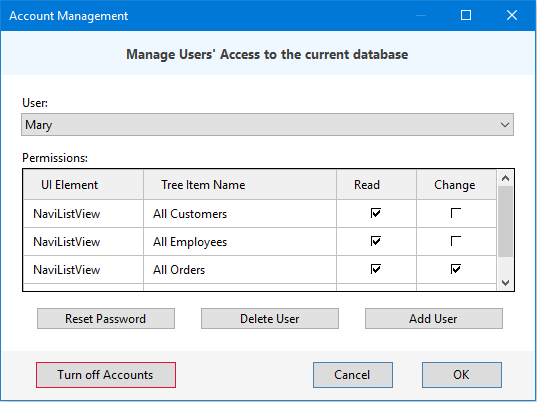Click the permissions list scroll-down arrow

coord(505,282)
